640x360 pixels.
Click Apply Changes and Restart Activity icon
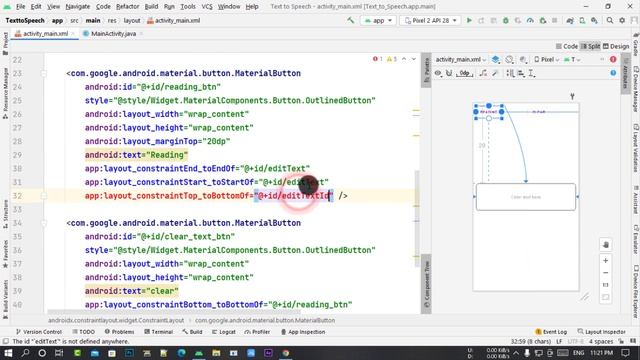point(481,20)
